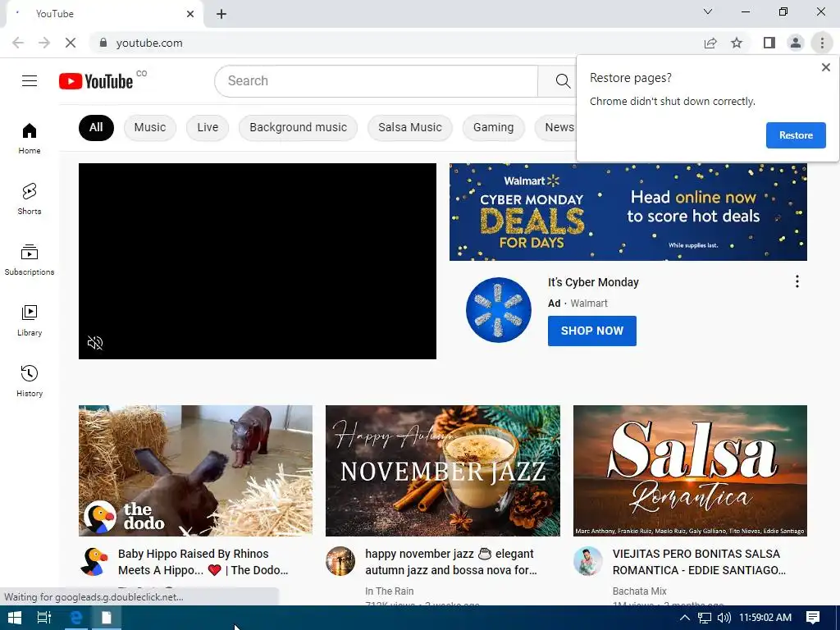
Task: Expand the tab search chevron
Action: coord(708,11)
